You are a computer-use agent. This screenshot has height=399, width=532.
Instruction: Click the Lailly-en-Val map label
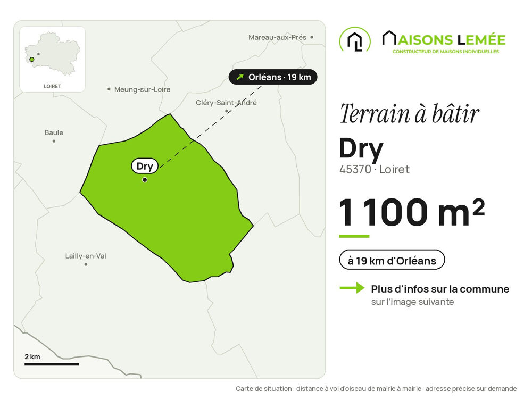[x=86, y=256]
